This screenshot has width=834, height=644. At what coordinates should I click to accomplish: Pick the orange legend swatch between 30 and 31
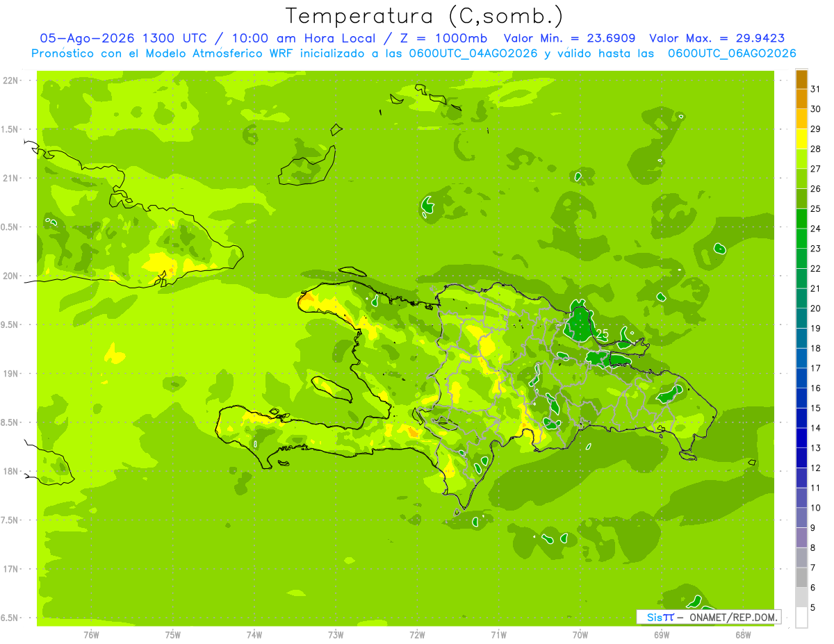tap(801, 99)
